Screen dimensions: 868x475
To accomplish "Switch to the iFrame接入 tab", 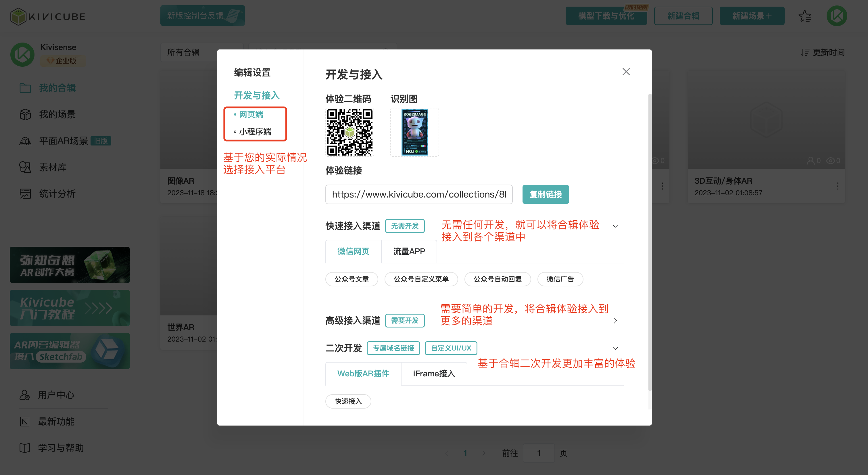I will 434,374.
